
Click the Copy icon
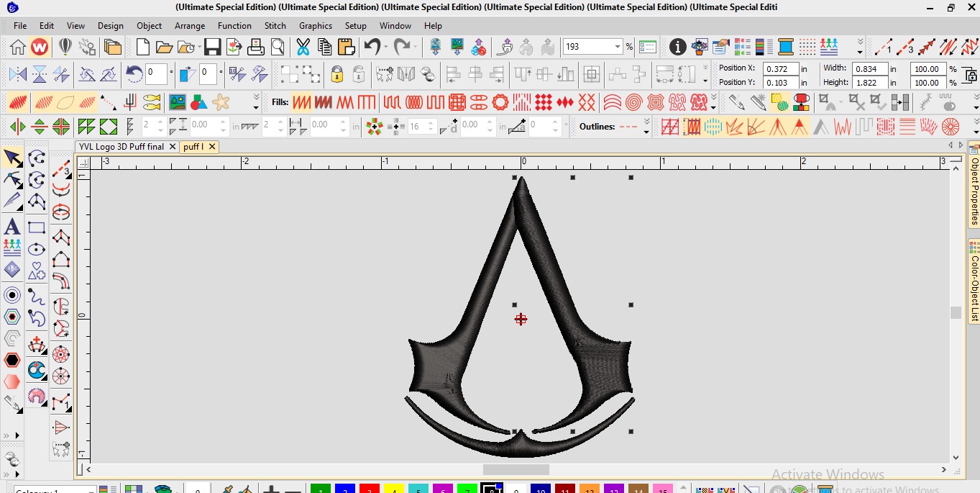point(324,48)
